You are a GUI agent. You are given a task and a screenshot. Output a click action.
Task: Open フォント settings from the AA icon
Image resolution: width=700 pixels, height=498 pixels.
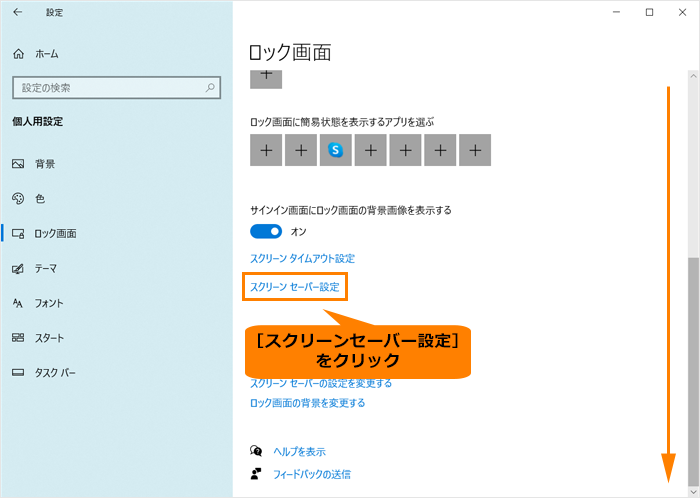pos(18,303)
